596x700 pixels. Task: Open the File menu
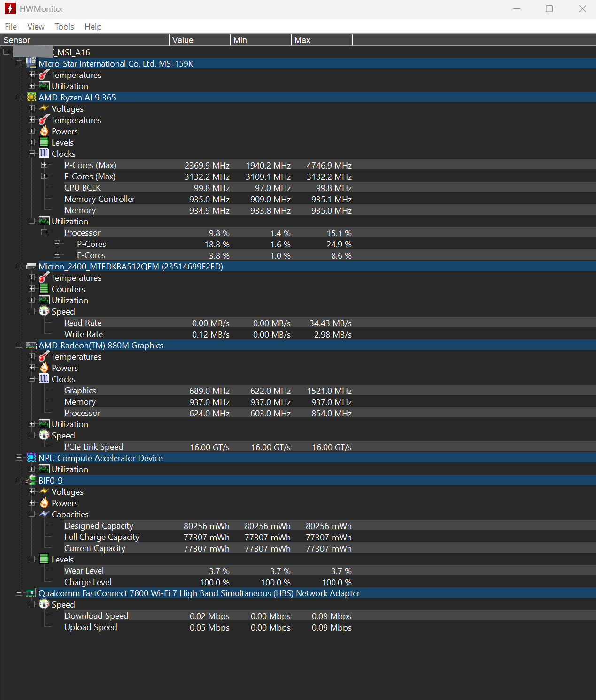(11, 27)
